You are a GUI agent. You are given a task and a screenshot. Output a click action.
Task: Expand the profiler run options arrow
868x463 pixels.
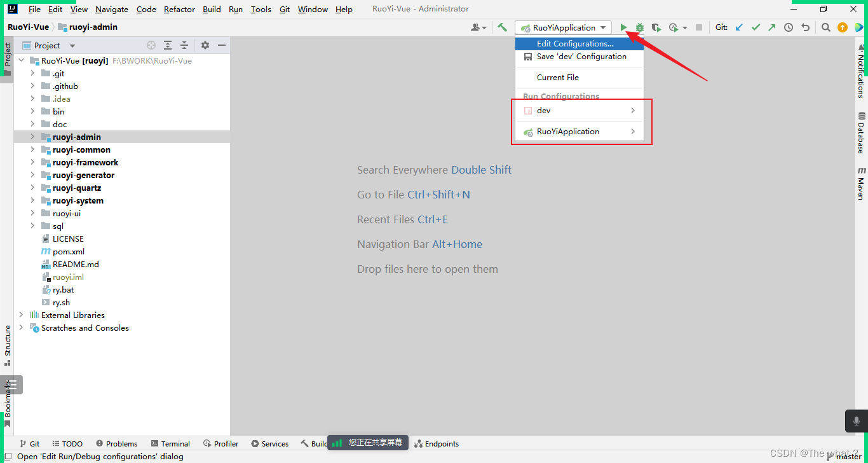click(685, 28)
